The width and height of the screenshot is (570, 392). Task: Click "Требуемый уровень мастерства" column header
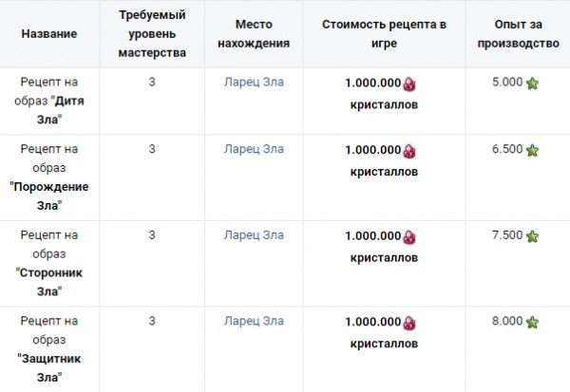coord(152,33)
